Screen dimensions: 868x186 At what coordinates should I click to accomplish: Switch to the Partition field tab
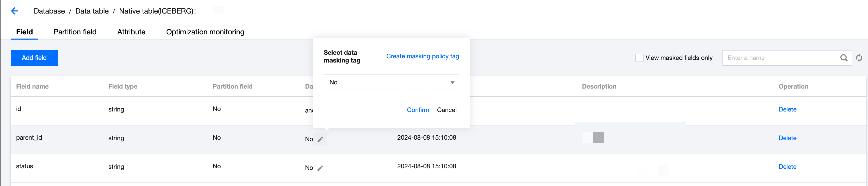pos(75,32)
